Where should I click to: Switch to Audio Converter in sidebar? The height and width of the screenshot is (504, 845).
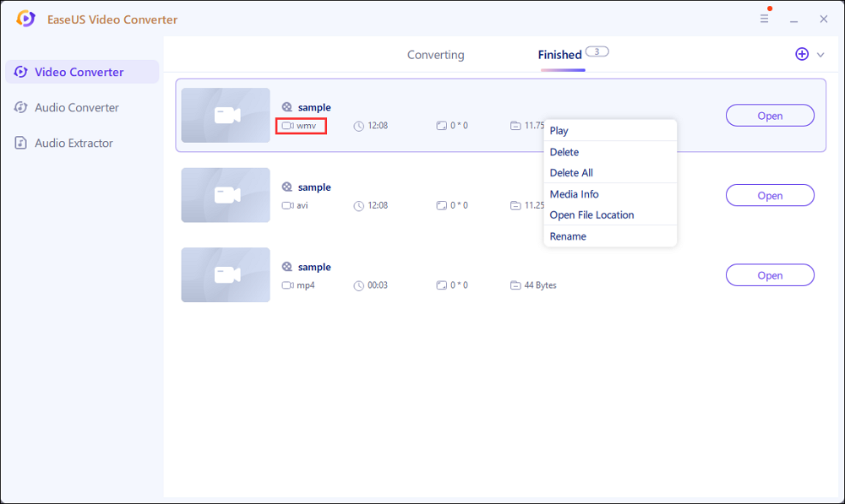77,107
